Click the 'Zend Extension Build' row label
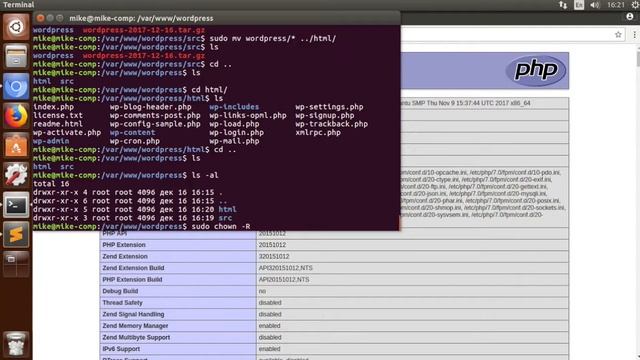 (x=133, y=268)
